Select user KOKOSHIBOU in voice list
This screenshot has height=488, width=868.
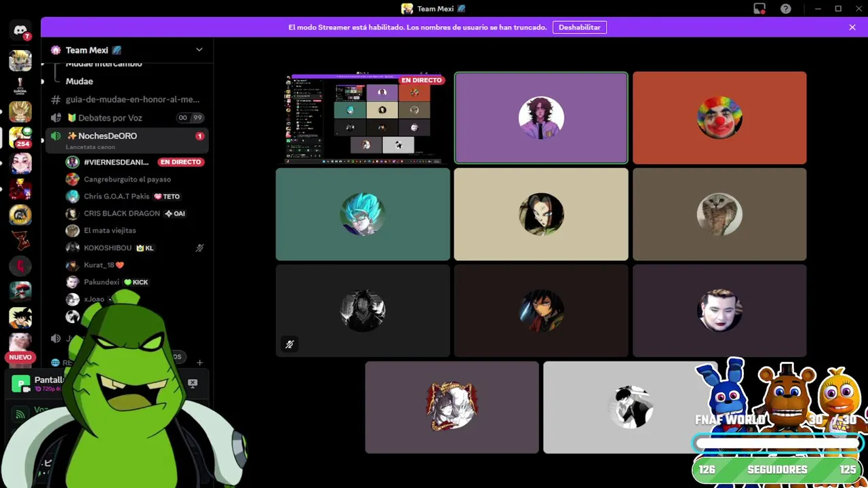coord(108,248)
